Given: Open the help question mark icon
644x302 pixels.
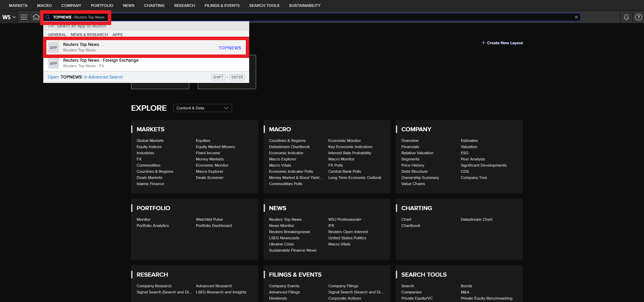Looking at the screenshot, I should [639, 17].
